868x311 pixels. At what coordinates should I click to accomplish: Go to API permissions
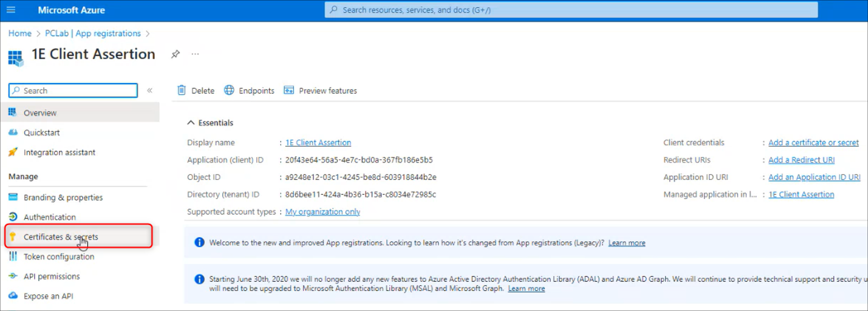coord(52,276)
